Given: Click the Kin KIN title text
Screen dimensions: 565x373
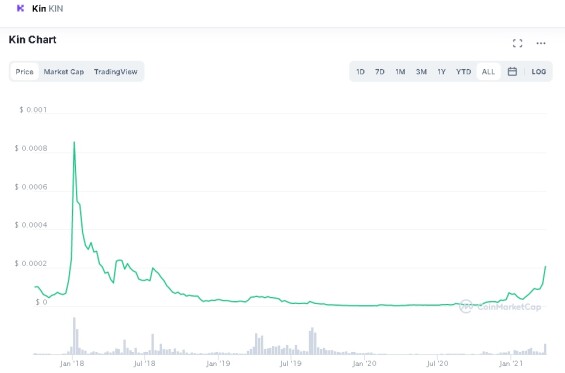Looking at the screenshot, I should [48, 8].
